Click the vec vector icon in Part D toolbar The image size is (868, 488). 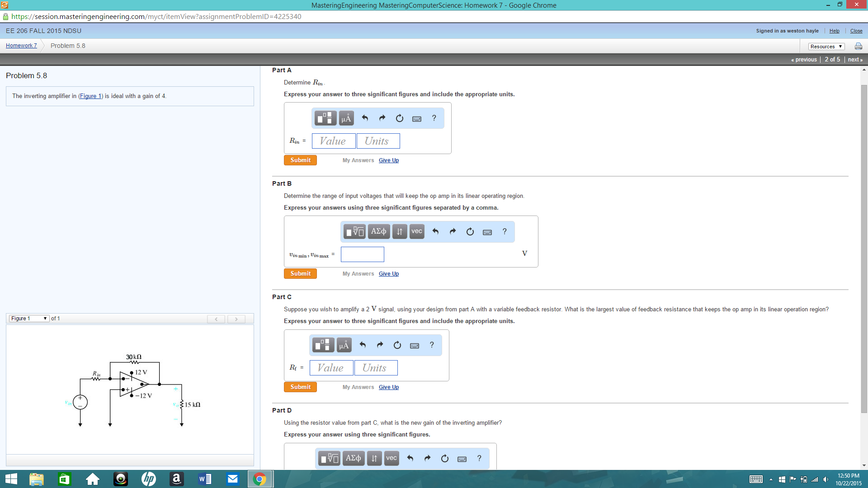[x=392, y=458]
